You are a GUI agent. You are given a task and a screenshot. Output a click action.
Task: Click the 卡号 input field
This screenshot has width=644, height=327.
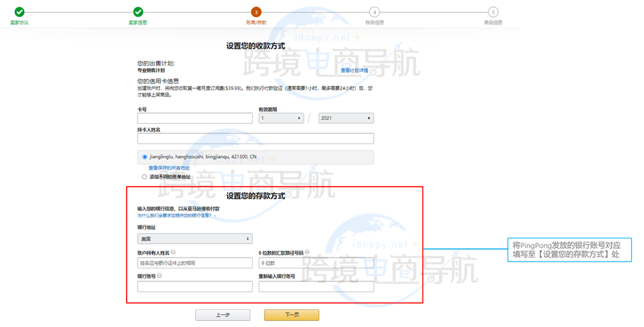[195, 119]
